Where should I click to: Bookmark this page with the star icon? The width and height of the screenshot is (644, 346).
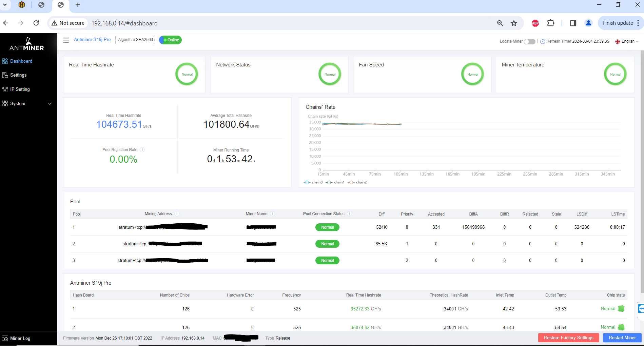(x=514, y=23)
